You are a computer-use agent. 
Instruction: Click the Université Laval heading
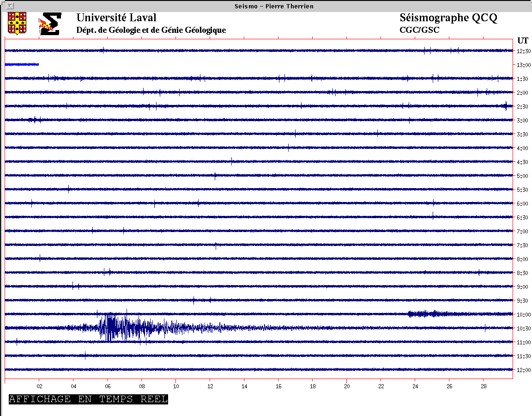click(x=116, y=18)
